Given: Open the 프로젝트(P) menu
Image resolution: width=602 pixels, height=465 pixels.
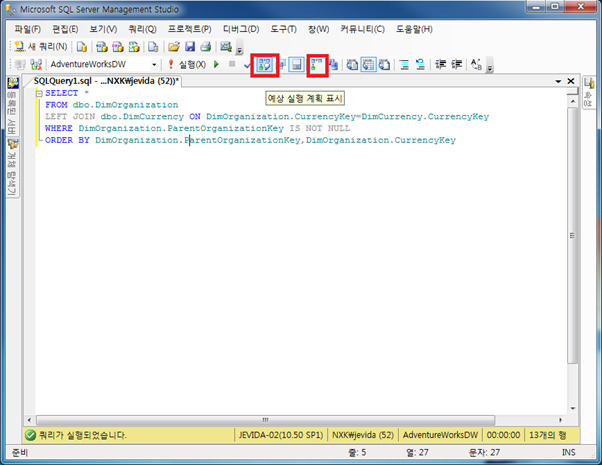Looking at the screenshot, I should pos(190,29).
